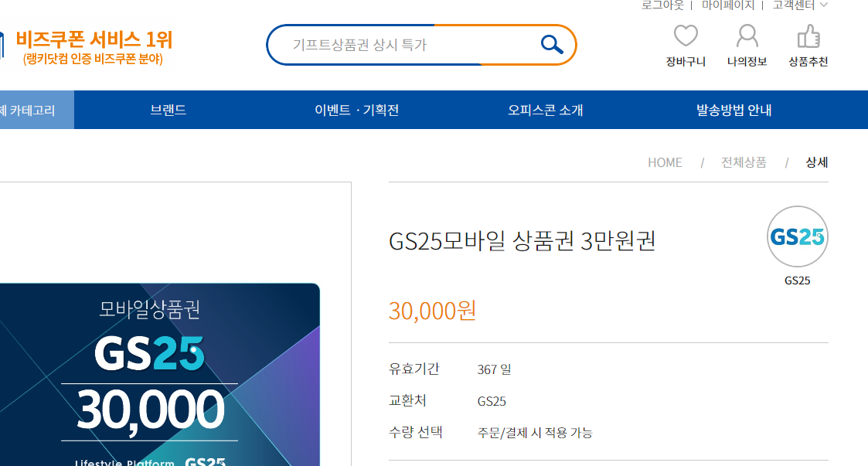Go to 전체상품 breadcrumb
The height and width of the screenshot is (466, 868).
744,163
